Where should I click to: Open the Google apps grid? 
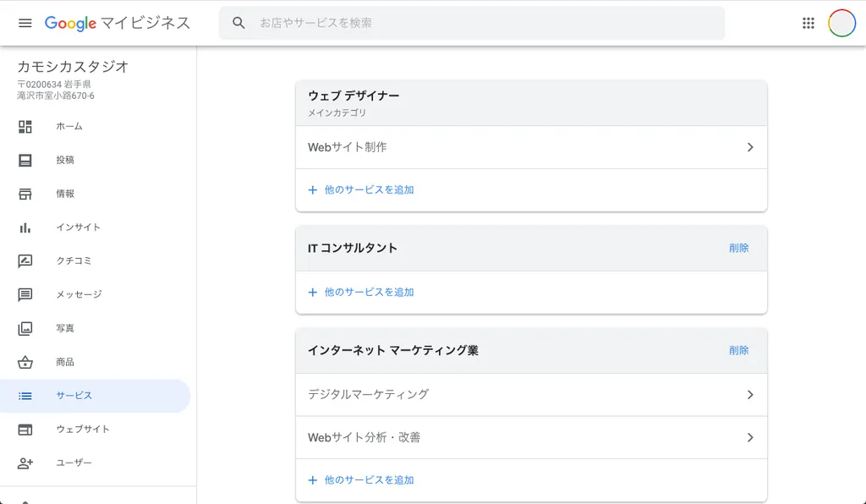[808, 23]
